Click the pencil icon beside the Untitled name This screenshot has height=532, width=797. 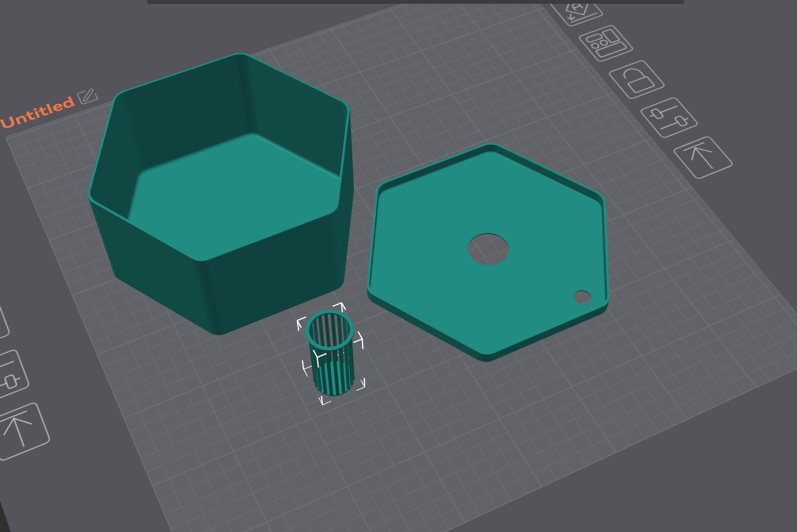coord(87,96)
